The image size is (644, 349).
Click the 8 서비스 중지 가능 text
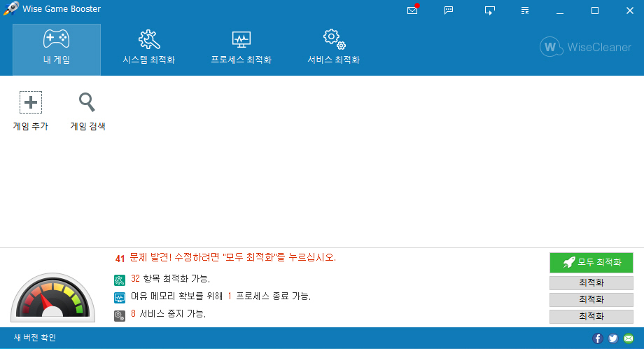click(x=169, y=314)
